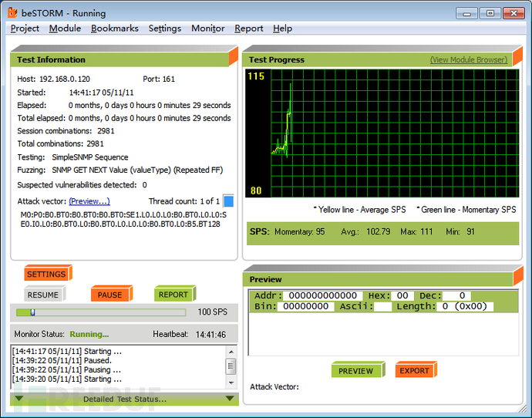Viewport: 532px width, 418px height.
Task: Select log entry 14:41:17 Starting ...
Action: tap(66, 351)
